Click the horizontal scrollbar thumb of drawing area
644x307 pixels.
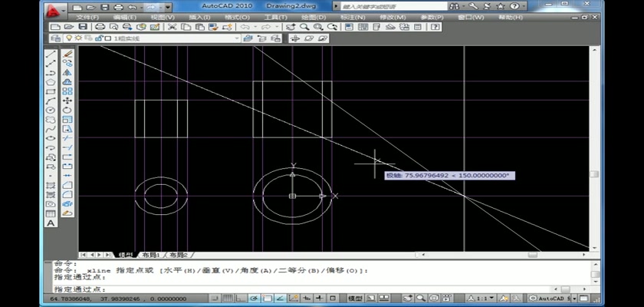(x=533, y=255)
